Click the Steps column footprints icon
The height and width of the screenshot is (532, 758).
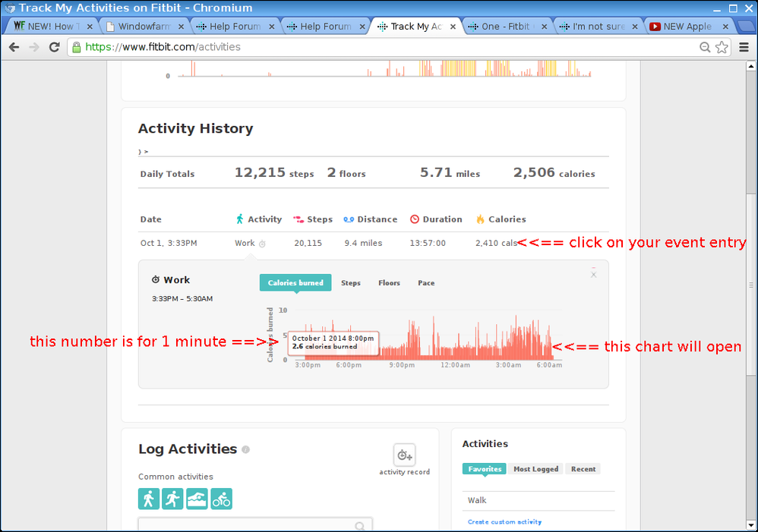(x=298, y=219)
